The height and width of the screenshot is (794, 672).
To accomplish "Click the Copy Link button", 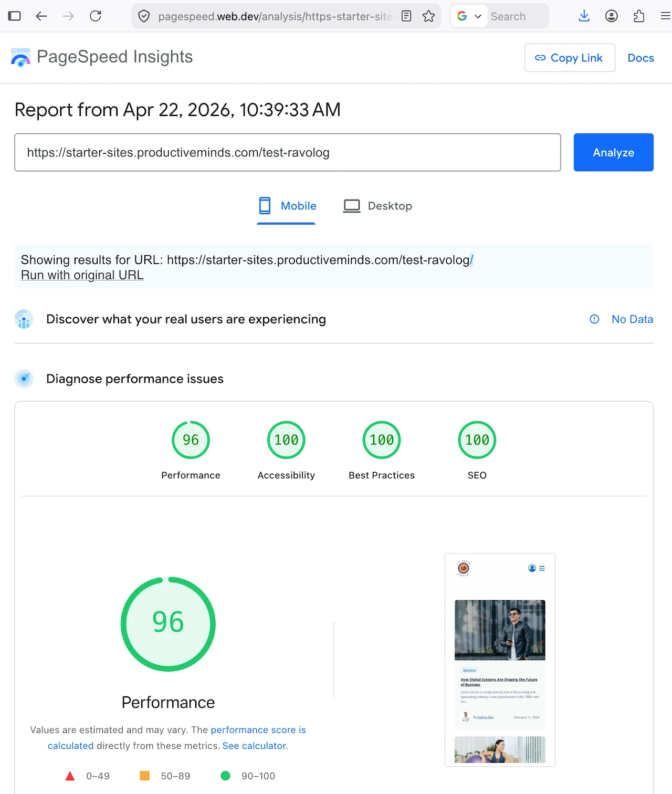I will coord(570,58).
